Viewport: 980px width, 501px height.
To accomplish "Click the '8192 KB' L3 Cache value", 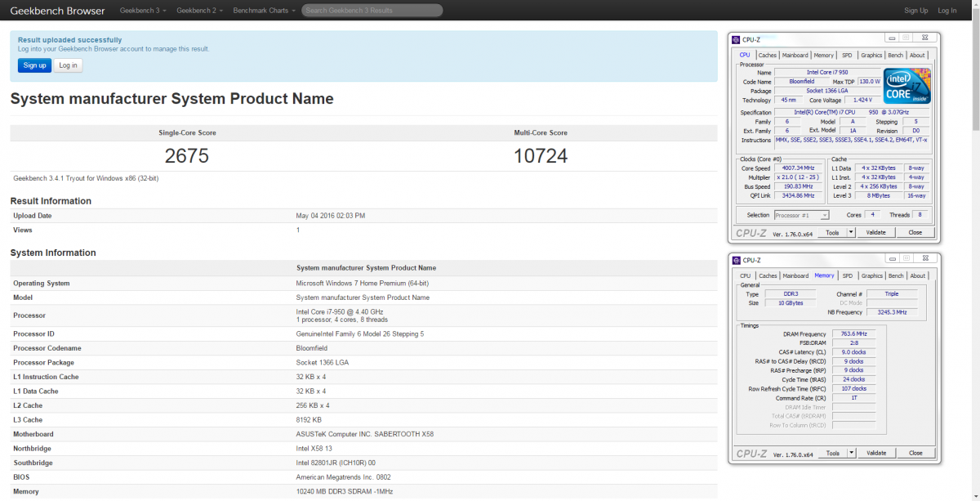I will click(309, 419).
